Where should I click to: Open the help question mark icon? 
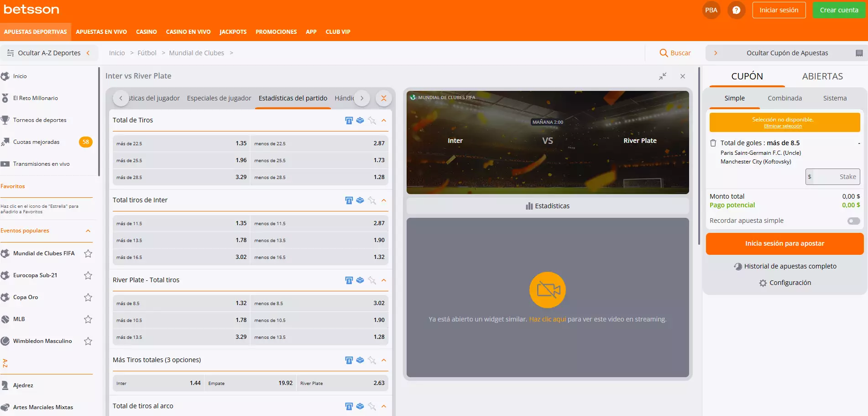pyautogui.click(x=736, y=10)
